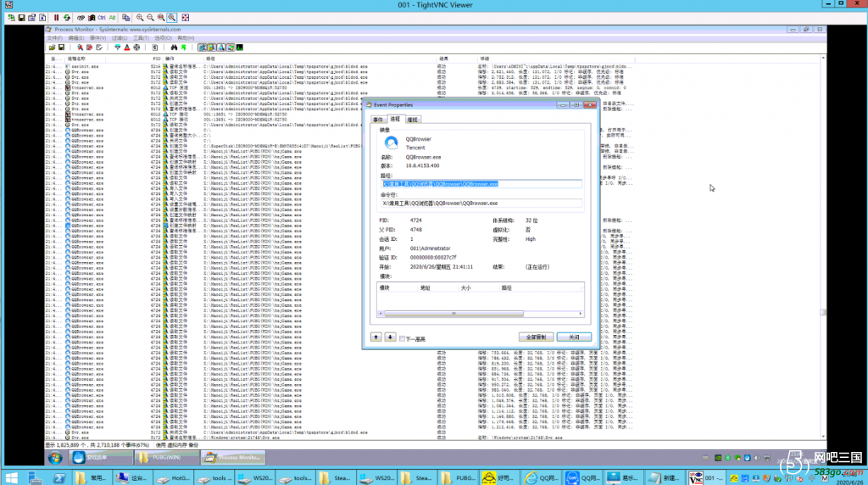Screen dimensions: 868x485
Task: Toggle the TightVNC Alt key button
Action: point(113,18)
